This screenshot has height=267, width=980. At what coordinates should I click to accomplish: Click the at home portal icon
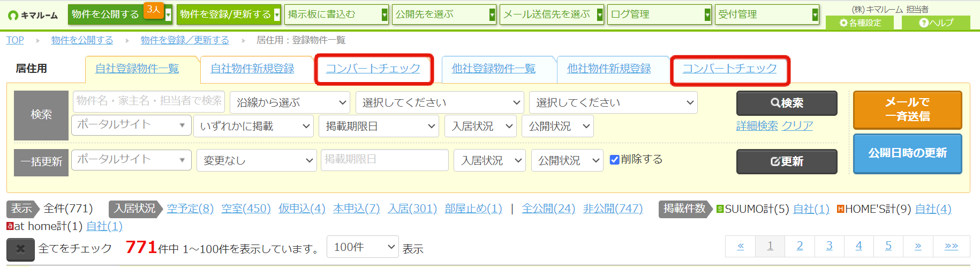point(10,226)
